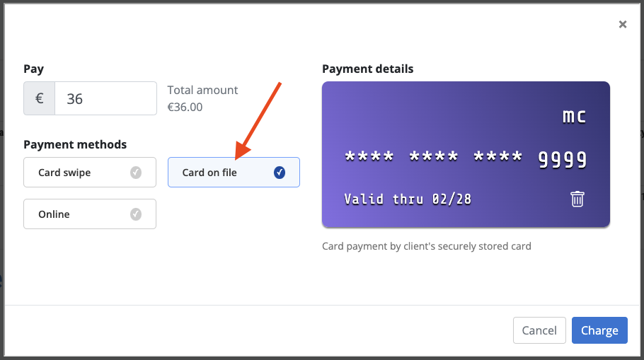
Task: Delete the stored card with trash icon
Action: [x=577, y=199]
